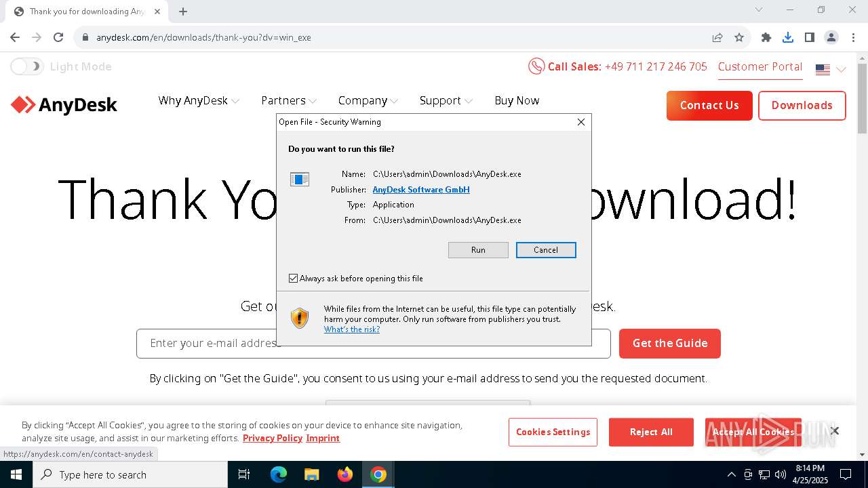Click the browser back arrow
Image resolution: width=868 pixels, height=488 pixels.
tap(15, 37)
